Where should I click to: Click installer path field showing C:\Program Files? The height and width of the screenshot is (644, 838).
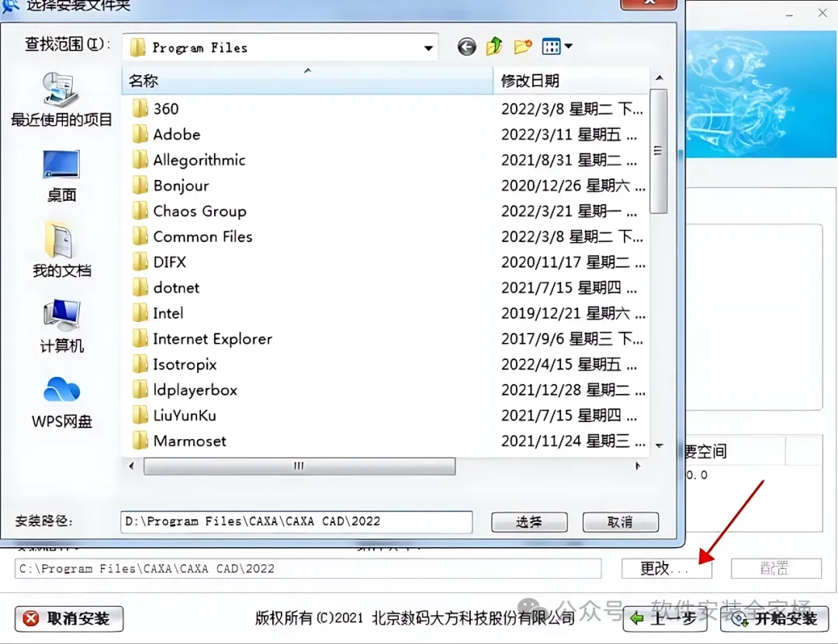click(x=308, y=568)
